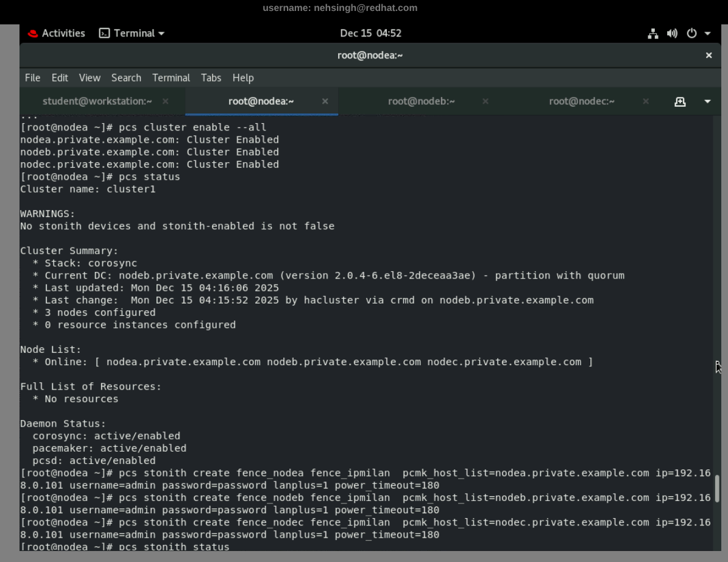Click the terminal vertical scrollbar handle

click(717, 488)
